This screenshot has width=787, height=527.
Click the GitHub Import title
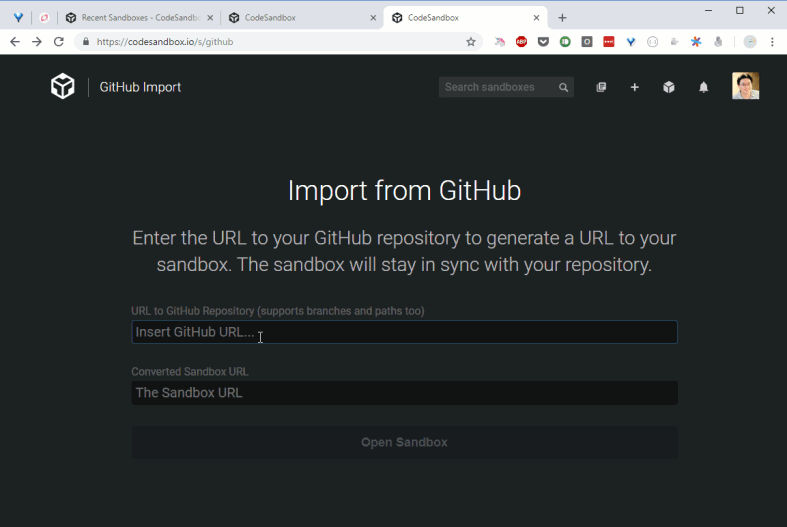[140, 87]
